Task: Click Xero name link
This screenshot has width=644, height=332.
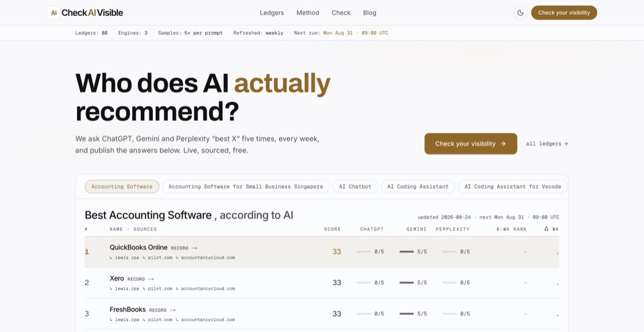Action: click(x=117, y=278)
